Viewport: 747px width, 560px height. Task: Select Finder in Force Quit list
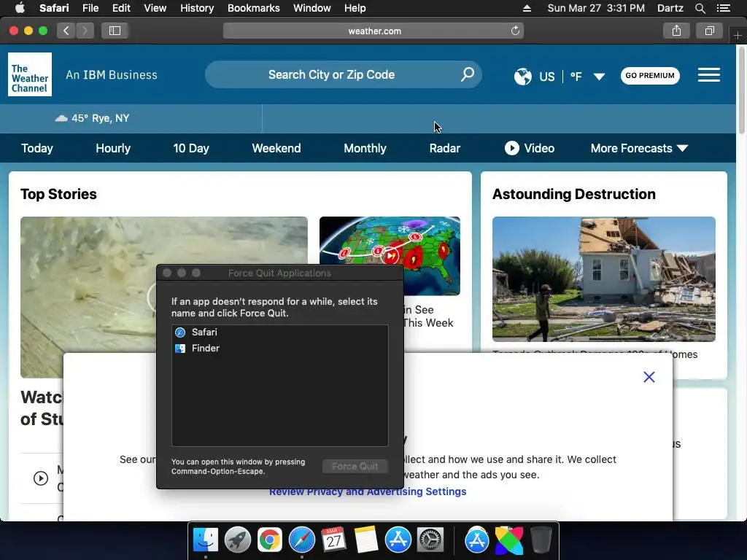point(279,348)
